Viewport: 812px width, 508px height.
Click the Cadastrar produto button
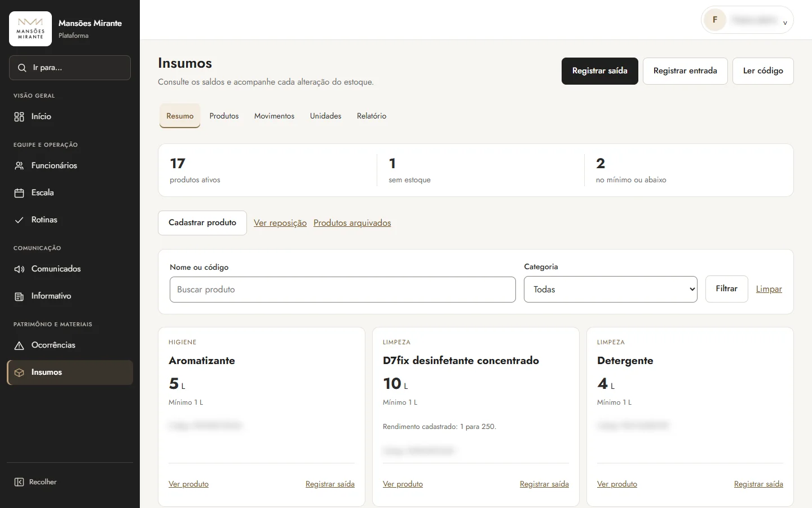click(x=202, y=223)
